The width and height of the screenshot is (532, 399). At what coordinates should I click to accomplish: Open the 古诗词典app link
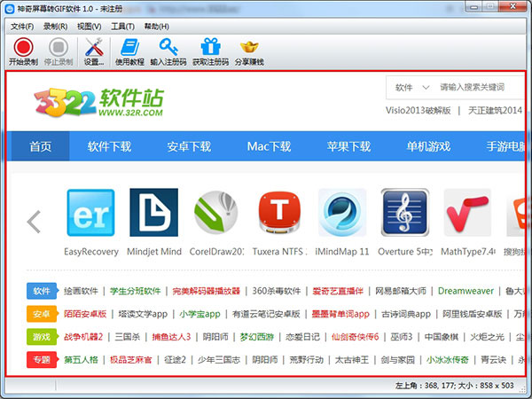pos(406,314)
